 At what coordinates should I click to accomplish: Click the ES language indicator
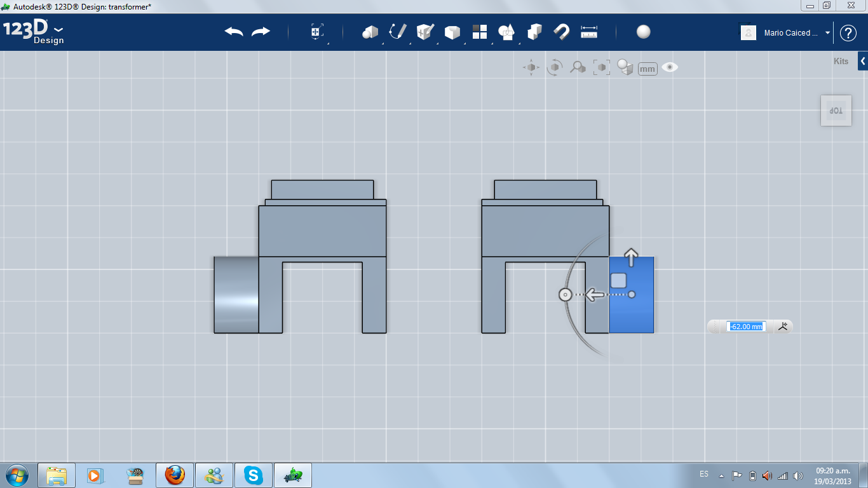point(704,474)
